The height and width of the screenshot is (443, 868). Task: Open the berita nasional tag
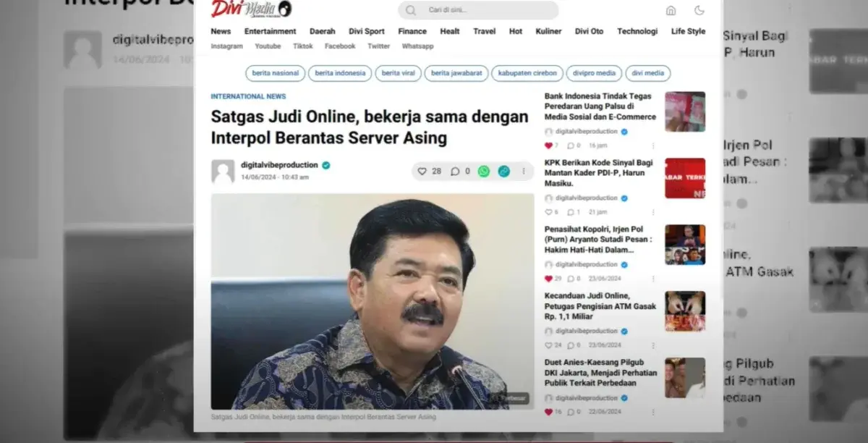tap(275, 73)
